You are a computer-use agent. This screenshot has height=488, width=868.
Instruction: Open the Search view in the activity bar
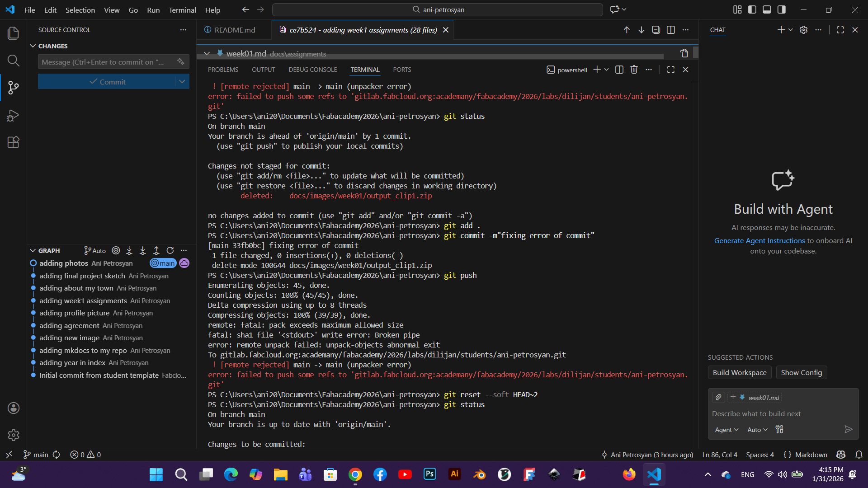[x=13, y=61]
